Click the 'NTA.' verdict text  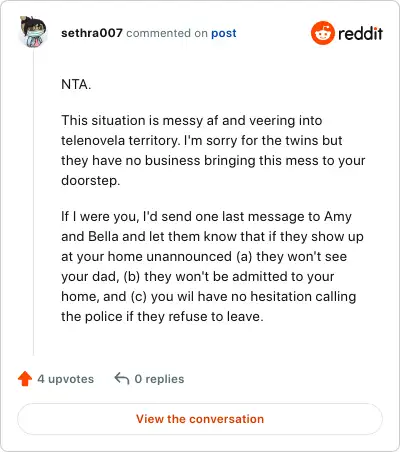coord(76,84)
